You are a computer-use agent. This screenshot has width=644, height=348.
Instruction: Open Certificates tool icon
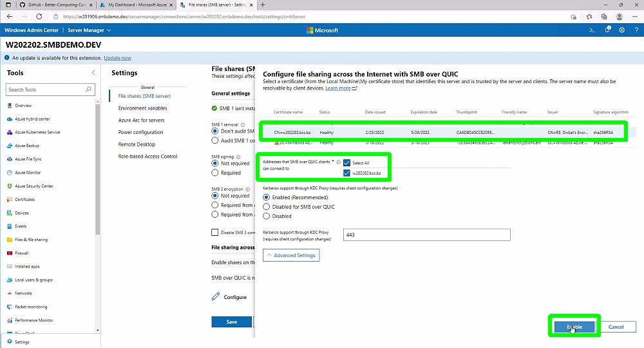click(10, 200)
